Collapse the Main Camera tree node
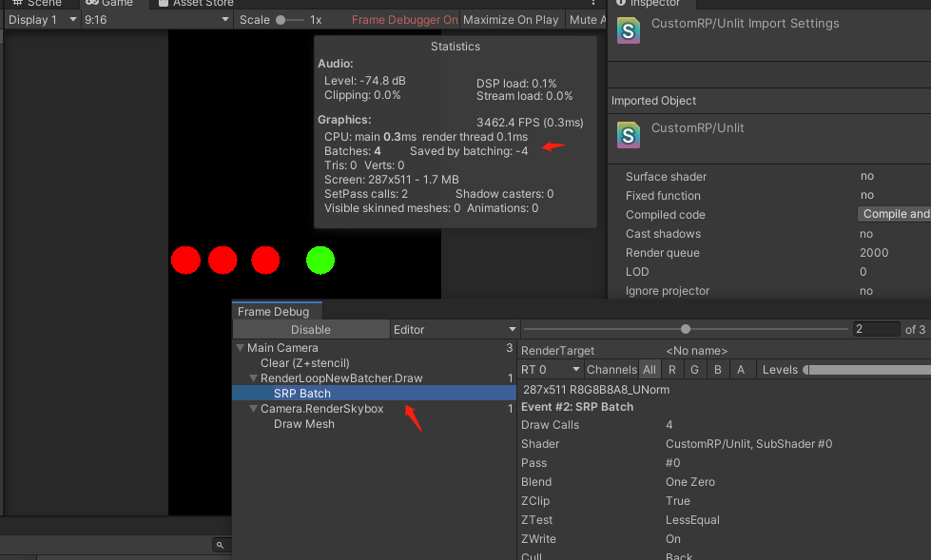931x560 pixels. point(240,348)
